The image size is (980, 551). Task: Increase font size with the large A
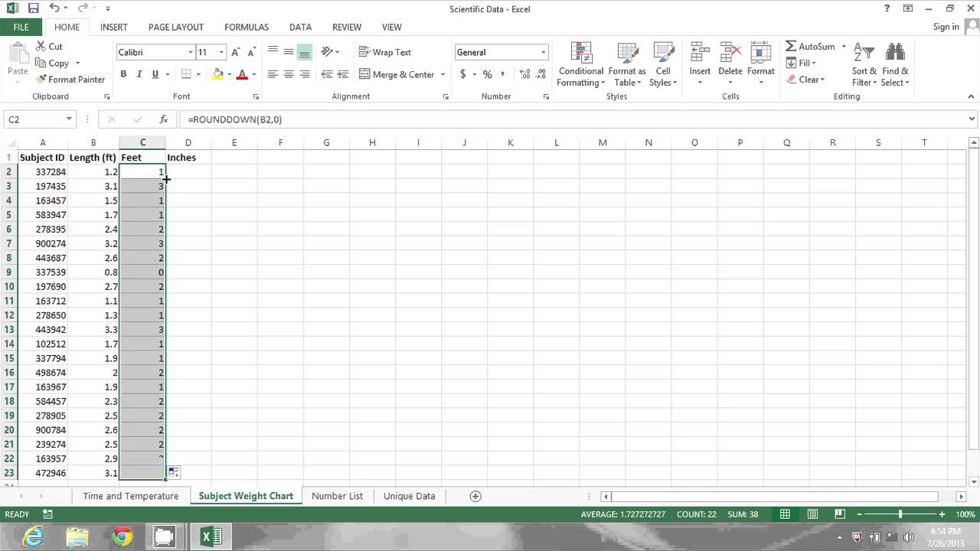point(236,52)
